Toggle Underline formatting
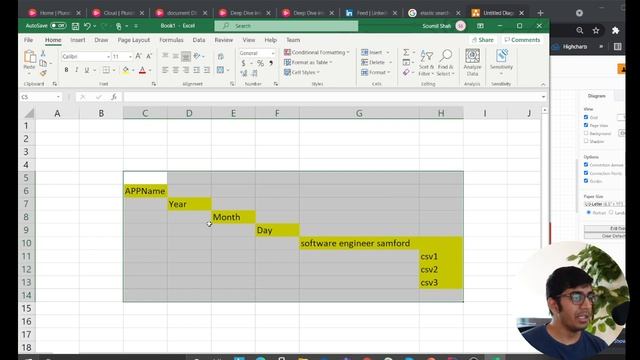640x360 pixels. 87,70
